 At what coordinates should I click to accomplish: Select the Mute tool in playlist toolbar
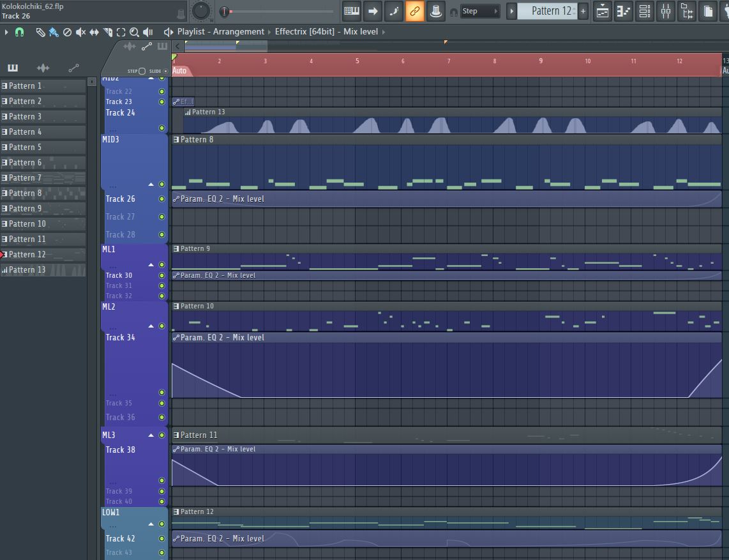[x=80, y=32]
